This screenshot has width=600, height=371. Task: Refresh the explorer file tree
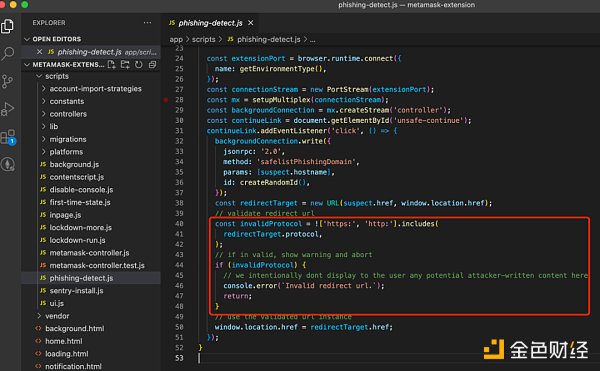pos(139,65)
